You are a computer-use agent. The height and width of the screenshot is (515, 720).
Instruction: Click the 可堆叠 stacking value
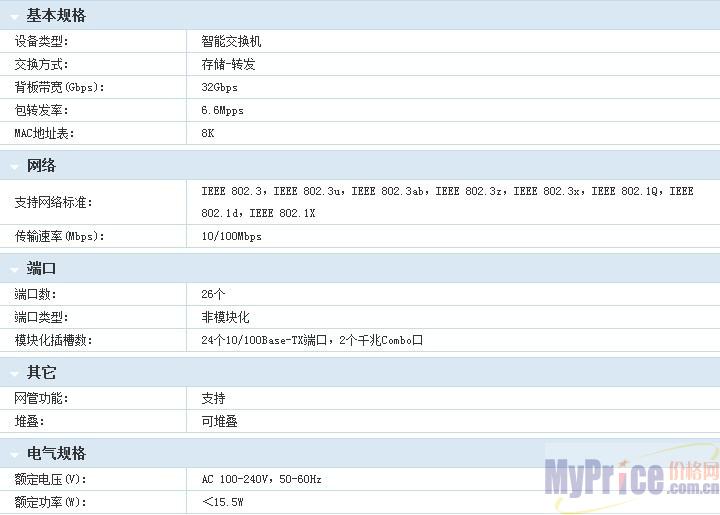click(219, 421)
